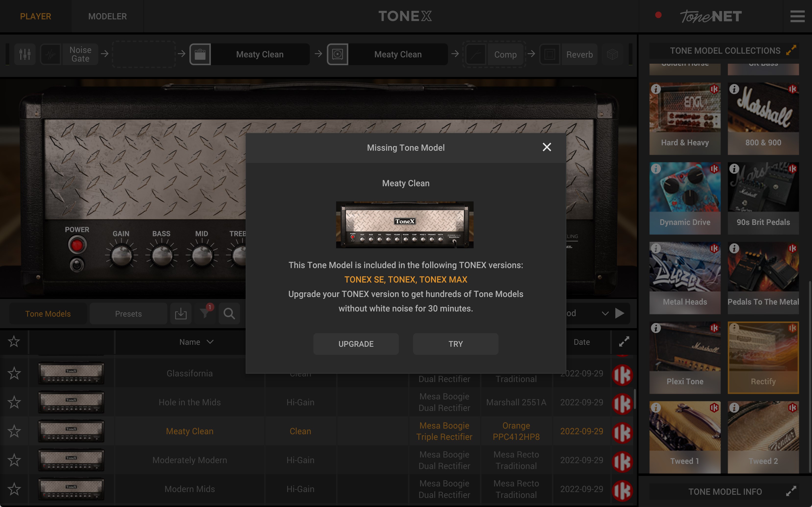The width and height of the screenshot is (812, 507).
Task: Click the Noise Gate waveform icon
Action: (51, 54)
